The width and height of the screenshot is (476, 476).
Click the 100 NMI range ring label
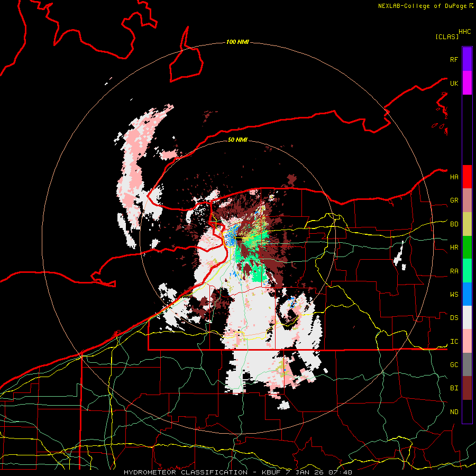(x=237, y=42)
